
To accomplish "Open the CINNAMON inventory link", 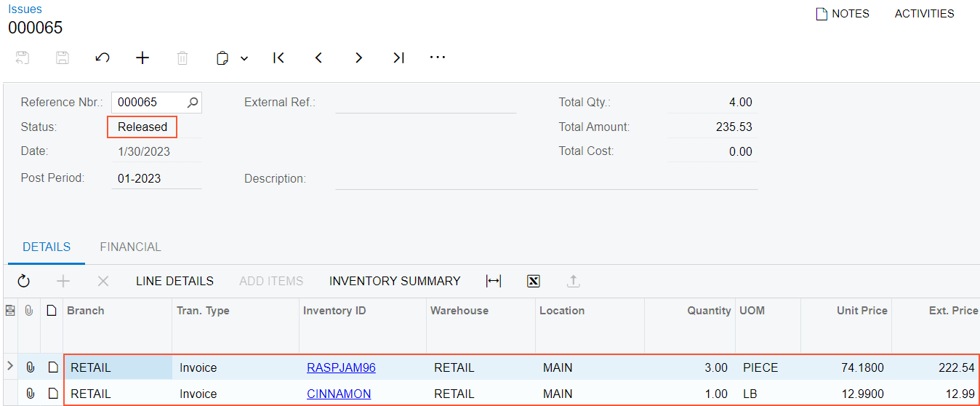I will (x=339, y=394).
